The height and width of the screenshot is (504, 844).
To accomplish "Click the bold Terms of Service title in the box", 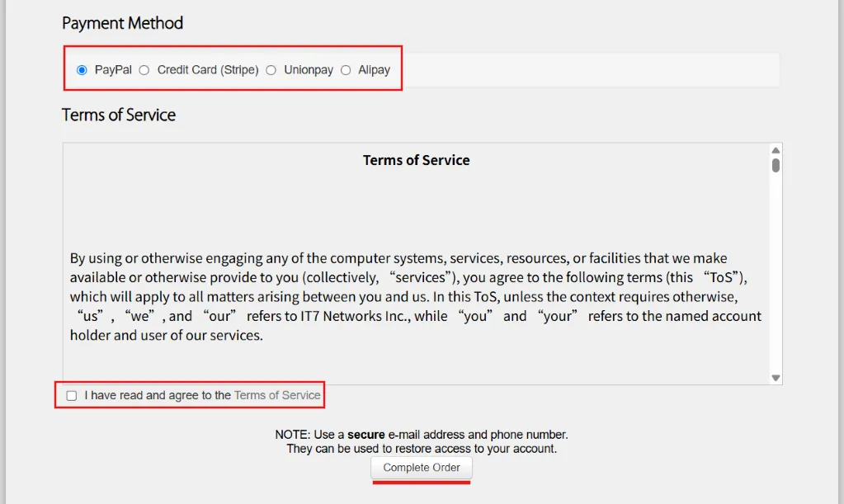I will coord(416,160).
